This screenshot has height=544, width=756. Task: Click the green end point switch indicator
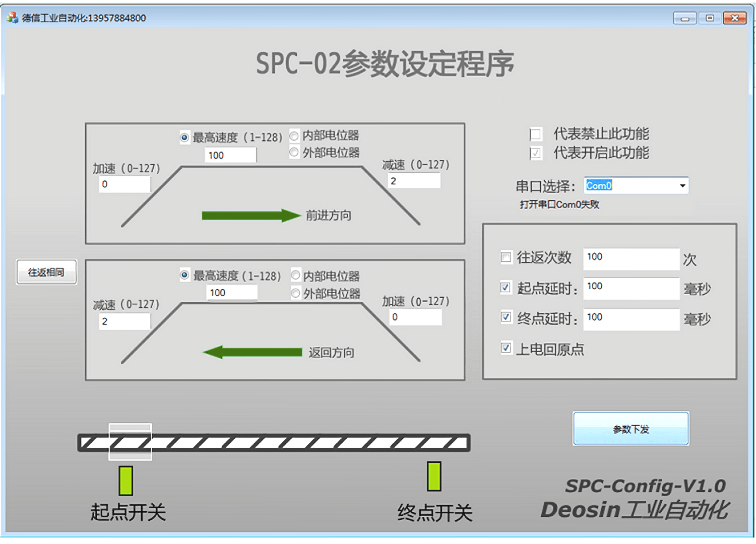(x=434, y=476)
